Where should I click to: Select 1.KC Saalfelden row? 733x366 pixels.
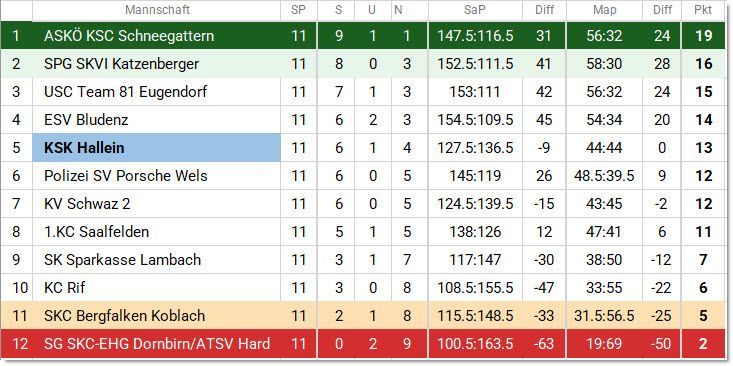(x=366, y=231)
